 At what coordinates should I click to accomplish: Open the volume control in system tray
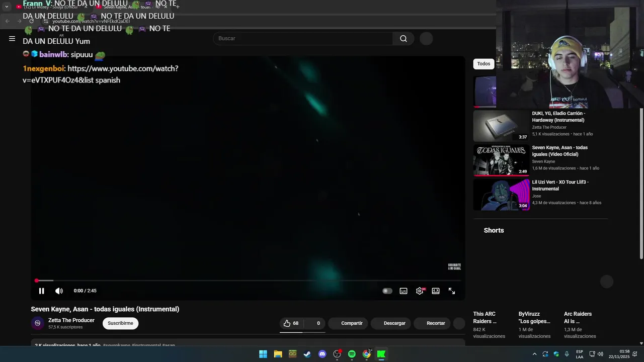(600, 354)
